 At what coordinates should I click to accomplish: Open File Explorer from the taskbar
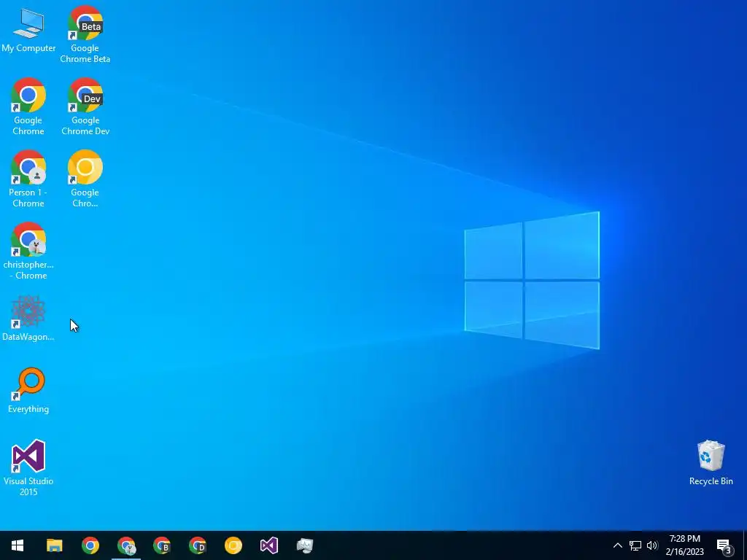[x=54, y=545]
